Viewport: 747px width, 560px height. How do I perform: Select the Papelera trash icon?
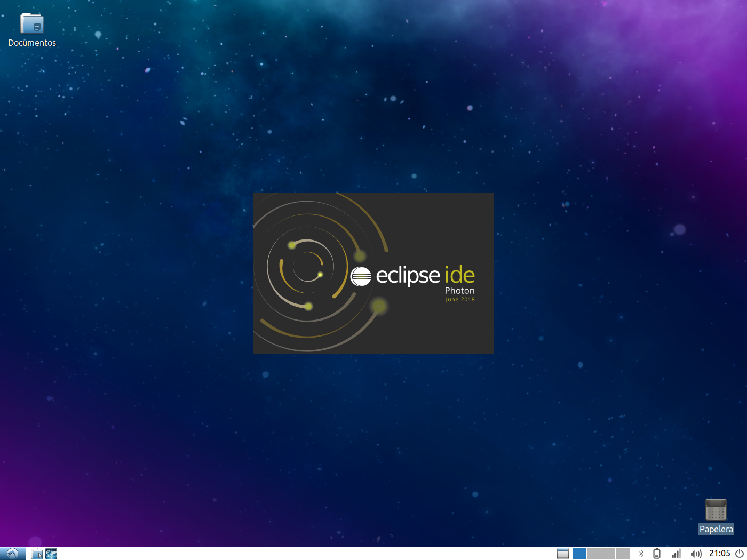716,510
